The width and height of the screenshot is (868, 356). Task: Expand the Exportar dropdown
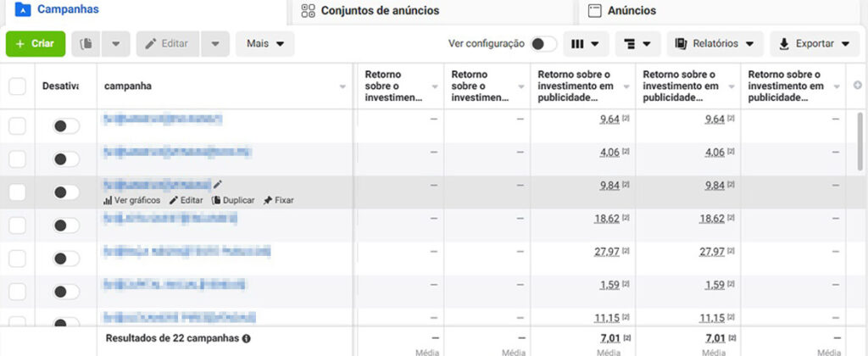point(814,44)
